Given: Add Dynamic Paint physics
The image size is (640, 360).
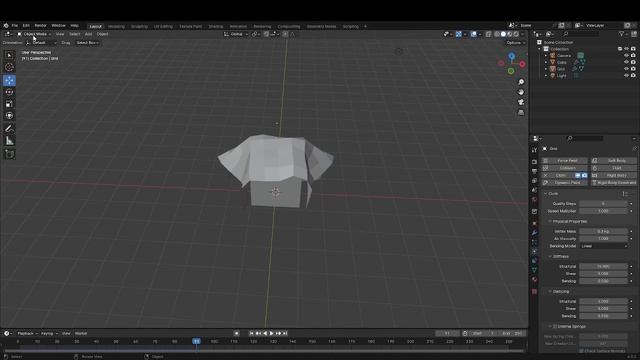Looking at the screenshot, I should (x=565, y=183).
